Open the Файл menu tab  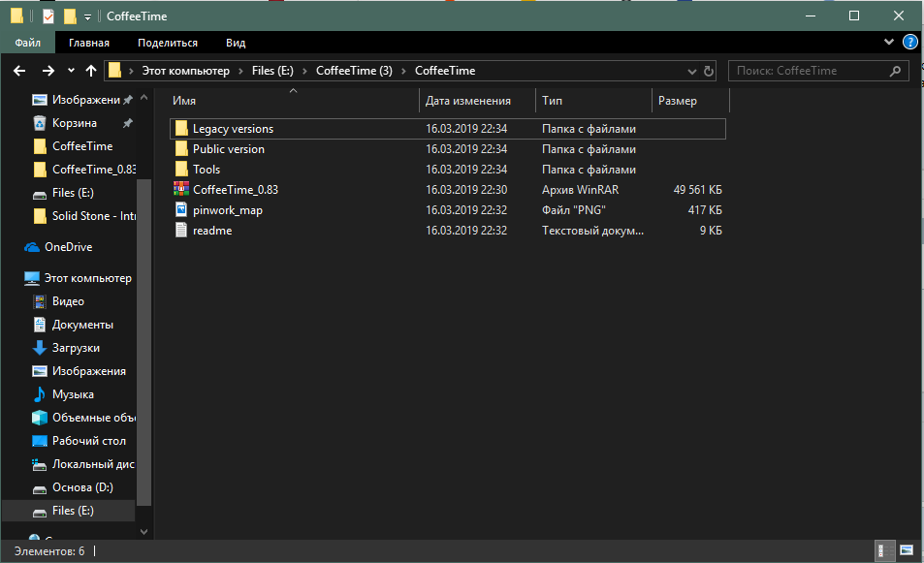(x=28, y=43)
